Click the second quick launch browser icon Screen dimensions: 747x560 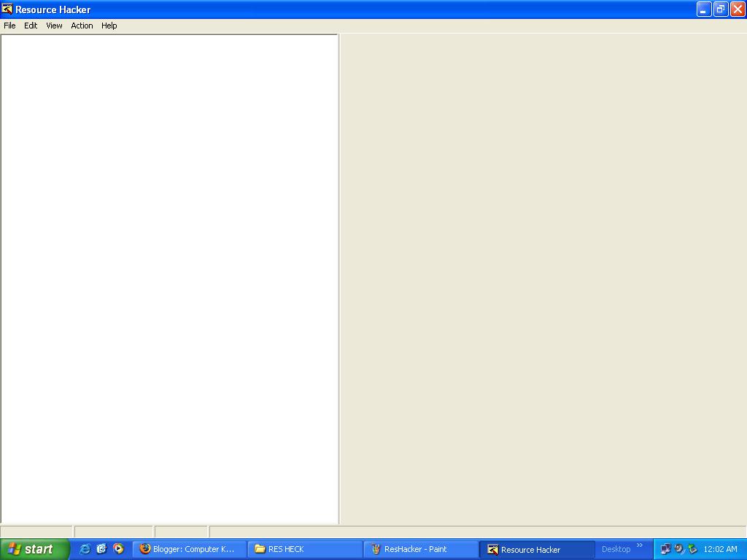click(101, 549)
